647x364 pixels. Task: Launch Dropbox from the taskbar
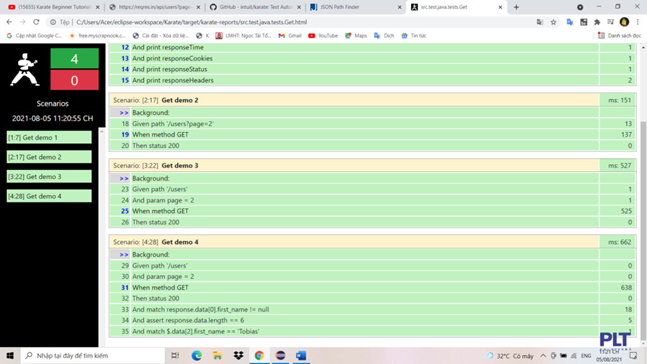[238, 355]
